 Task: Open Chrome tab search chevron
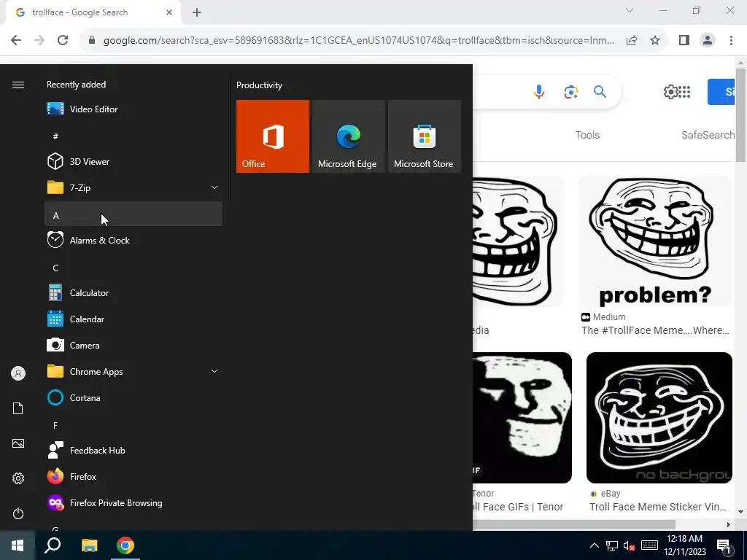pos(630,10)
